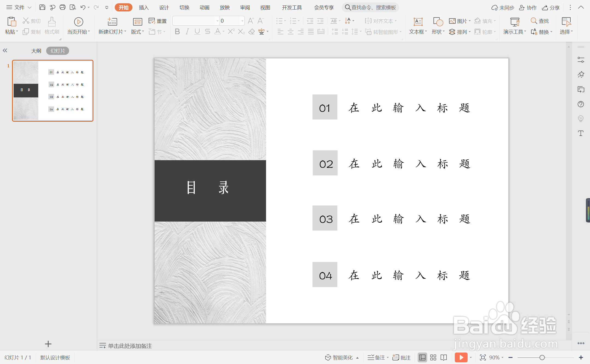Open the Insert (插入) tab
Image resolution: width=590 pixels, height=364 pixels.
coord(144,8)
